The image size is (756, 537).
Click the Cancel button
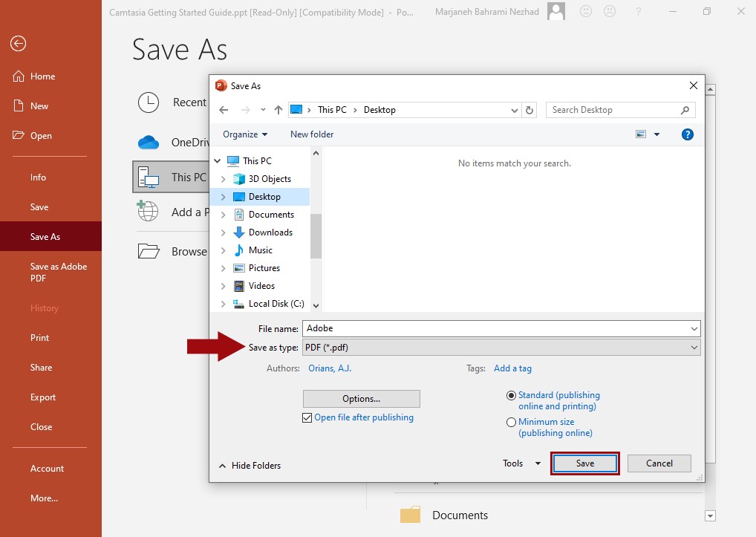[x=659, y=463]
